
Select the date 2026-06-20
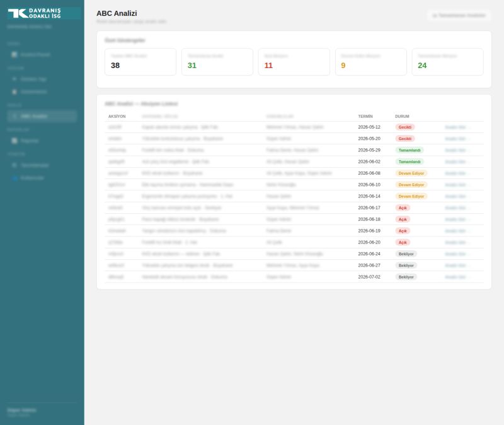pyautogui.click(x=369, y=242)
